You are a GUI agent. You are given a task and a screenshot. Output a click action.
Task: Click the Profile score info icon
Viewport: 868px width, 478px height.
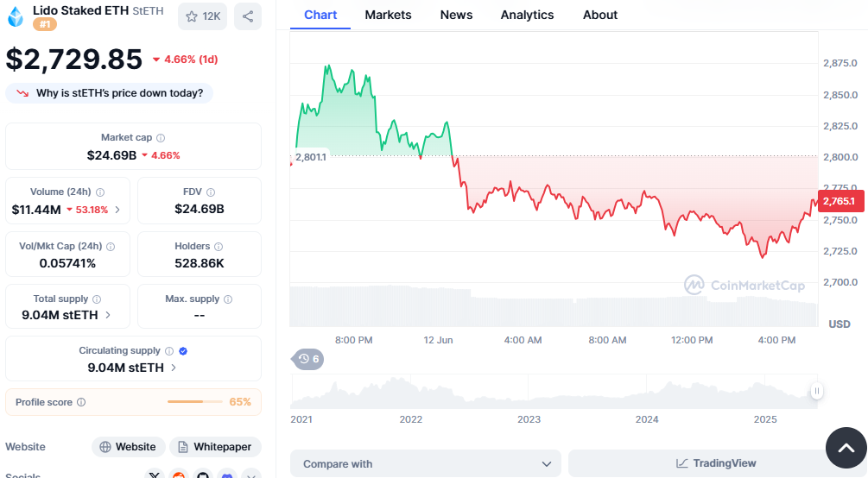click(x=81, y=402)
